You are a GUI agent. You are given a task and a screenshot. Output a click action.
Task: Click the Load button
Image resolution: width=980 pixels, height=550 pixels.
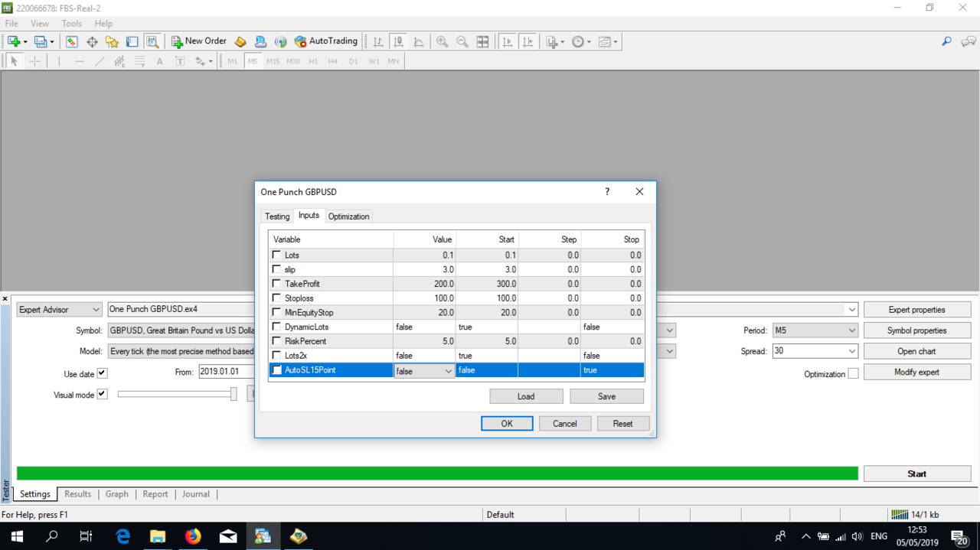point(526,396)
